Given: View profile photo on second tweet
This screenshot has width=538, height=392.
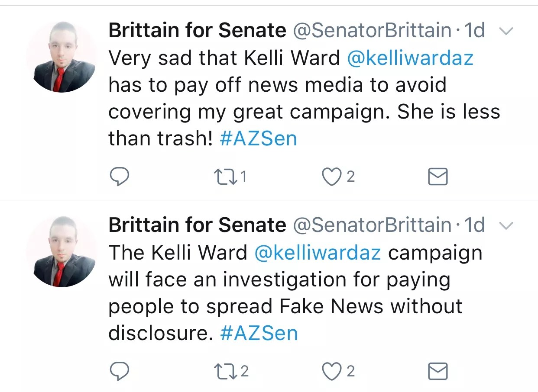Looking at the screenshot, I should pos(62,251).
